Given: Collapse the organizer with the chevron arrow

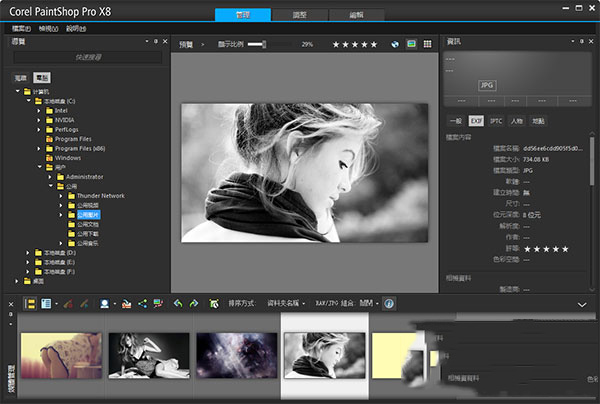Looking at the screenshot, I should [x=582, y=305].
